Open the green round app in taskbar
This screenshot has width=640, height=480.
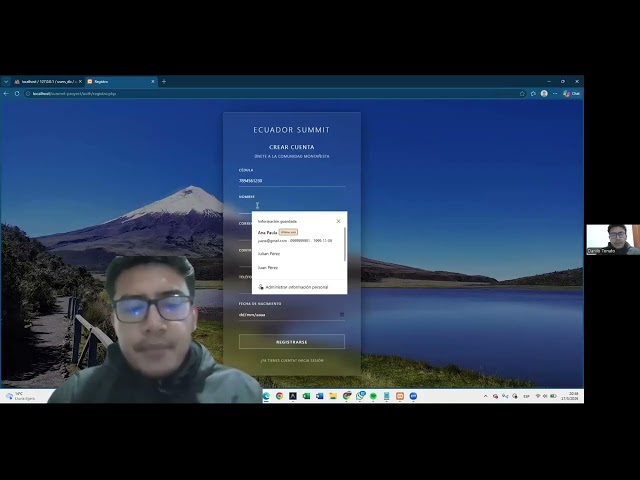click(x=373, y=396)
